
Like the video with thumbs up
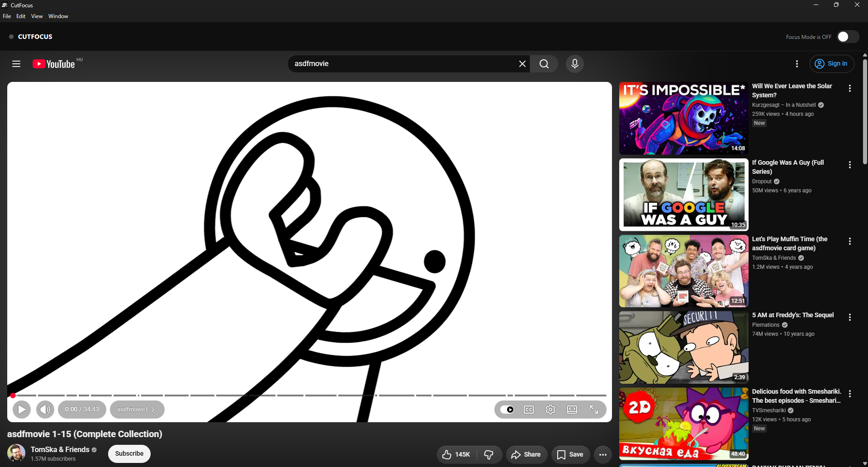457,454
